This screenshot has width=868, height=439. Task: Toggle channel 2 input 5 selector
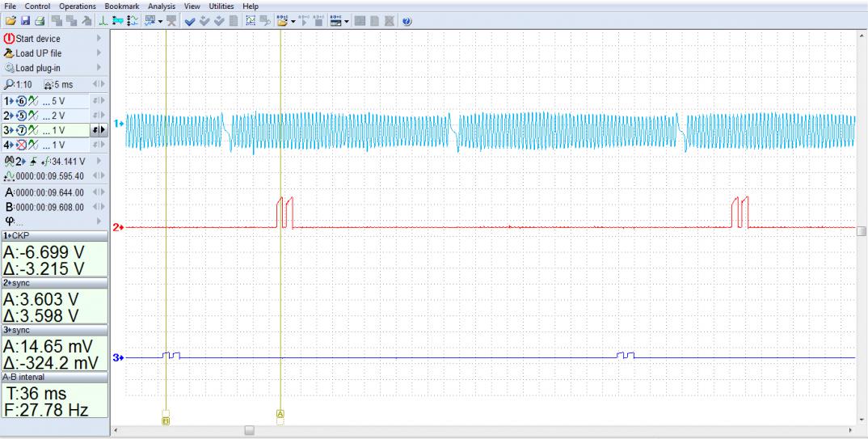(22, 116)
